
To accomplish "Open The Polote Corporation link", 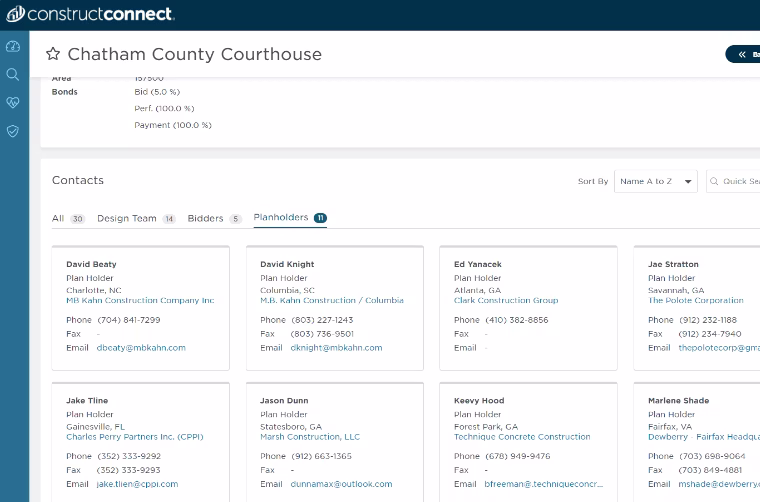I will (x=696, y=300).
